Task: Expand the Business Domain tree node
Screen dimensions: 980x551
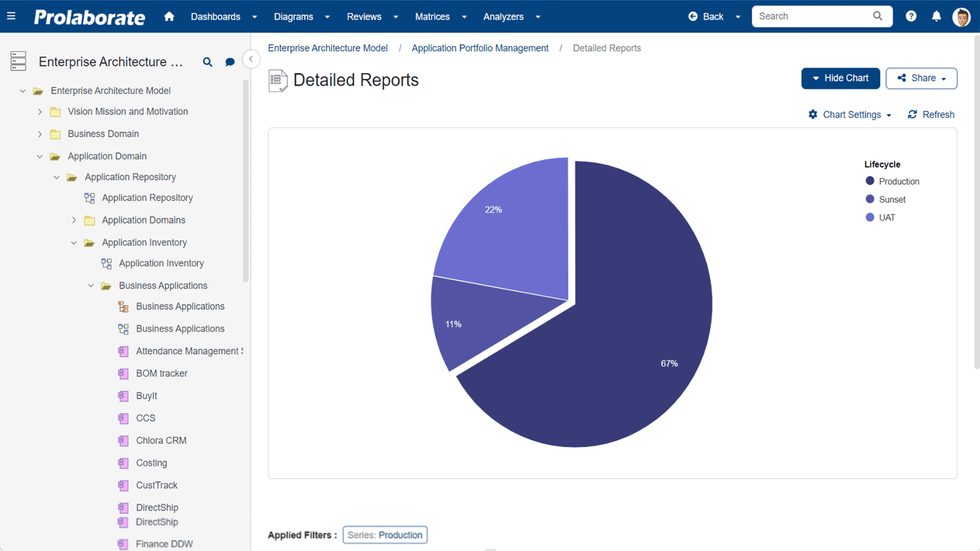Action: coord(40,134)
